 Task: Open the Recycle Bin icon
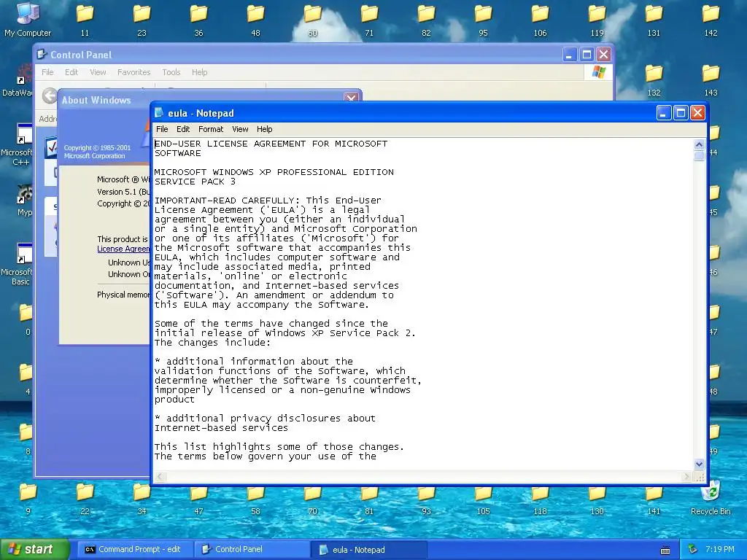tap(711, 499)
